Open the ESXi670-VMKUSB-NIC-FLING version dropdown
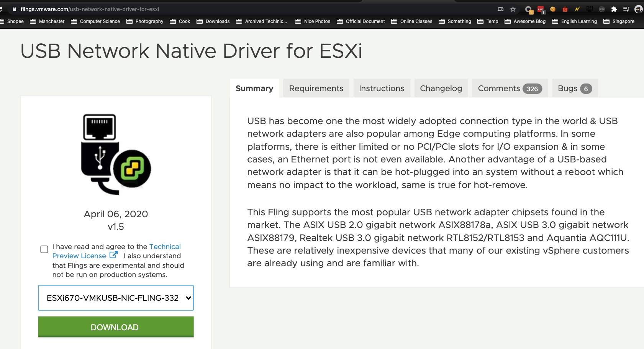The width and height of the screenshot is (644, 349). (116, 298)
